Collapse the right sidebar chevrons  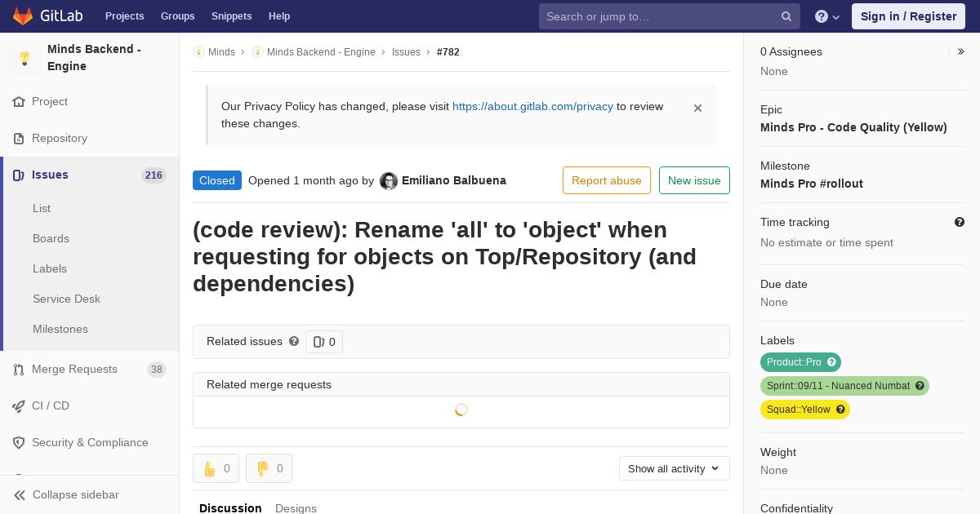point(961,51)
